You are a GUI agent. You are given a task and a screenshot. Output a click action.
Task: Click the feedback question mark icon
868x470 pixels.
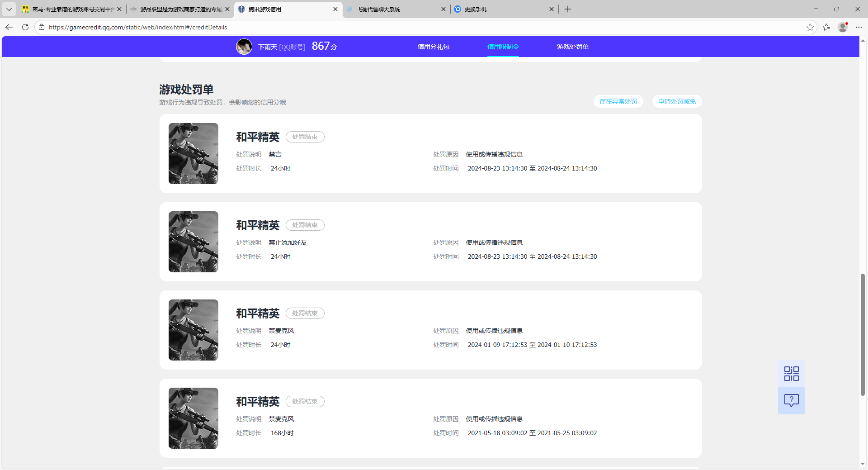click(791, 400)
